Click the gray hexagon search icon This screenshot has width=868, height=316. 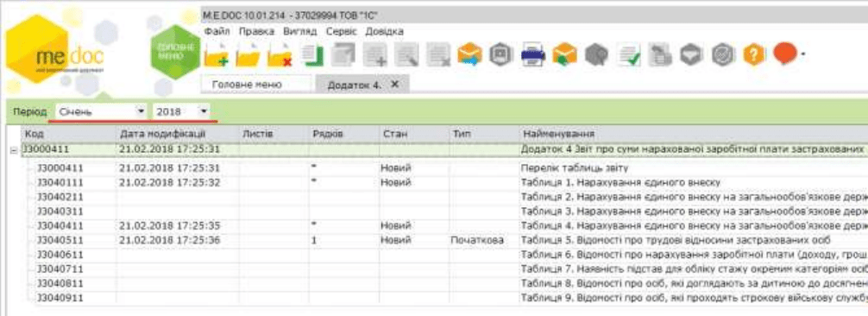coord(597,55)
